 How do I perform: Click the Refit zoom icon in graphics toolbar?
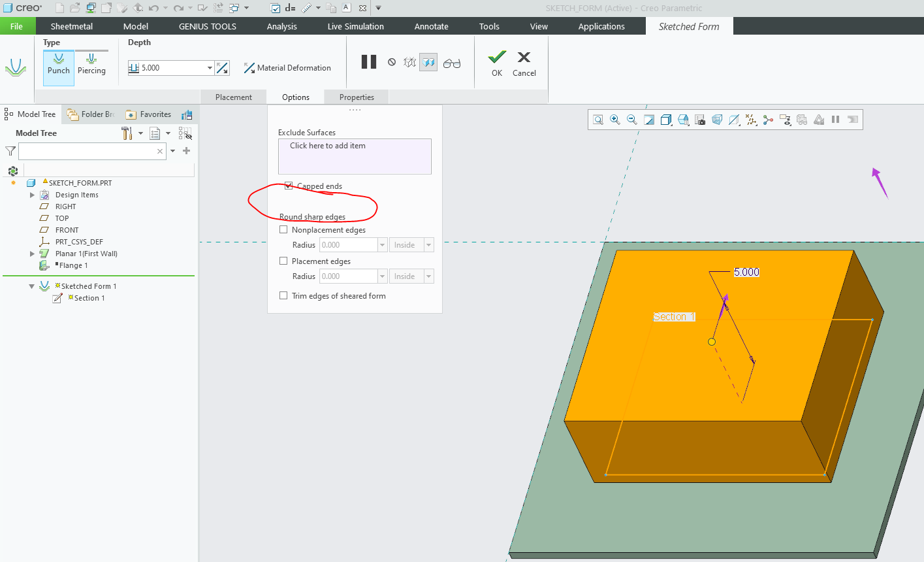(x=598, y=120)
